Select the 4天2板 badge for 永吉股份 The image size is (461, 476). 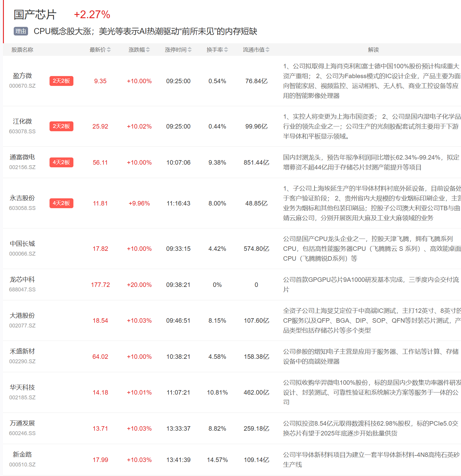(x=61, y=203)
